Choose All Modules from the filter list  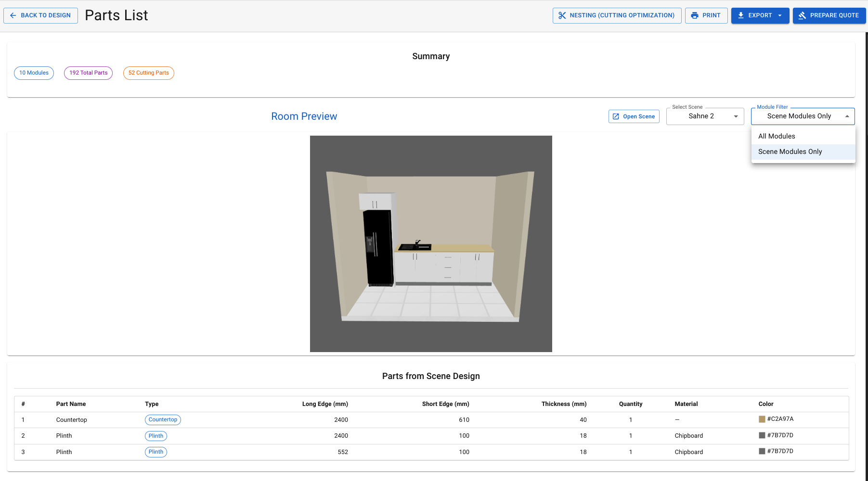tap(803, 136)
